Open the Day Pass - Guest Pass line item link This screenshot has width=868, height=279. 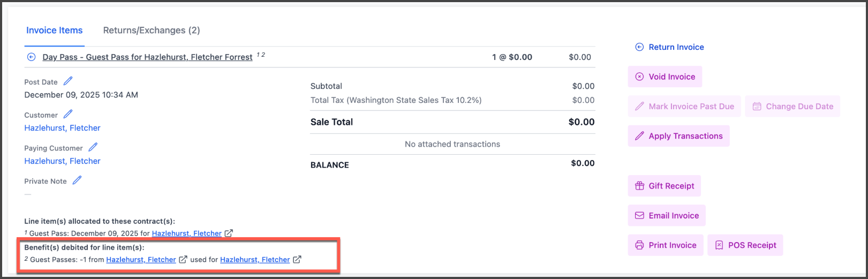tap(147, 57)
